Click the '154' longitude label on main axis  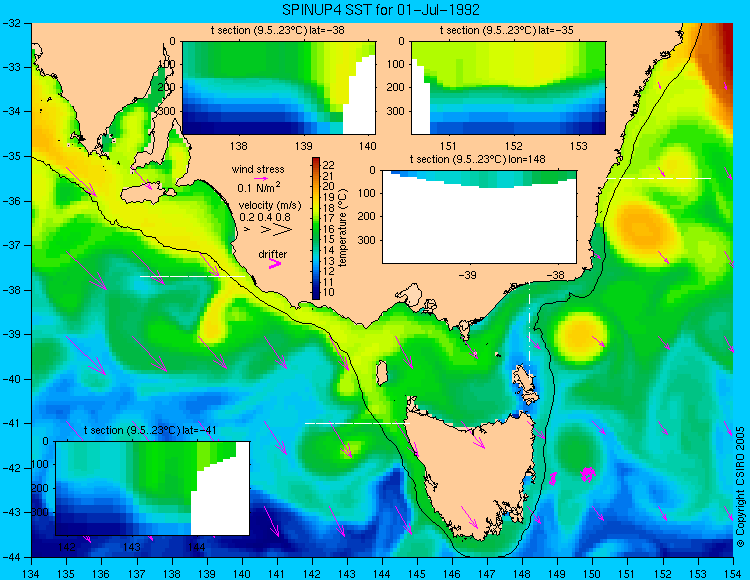(733, 573)
